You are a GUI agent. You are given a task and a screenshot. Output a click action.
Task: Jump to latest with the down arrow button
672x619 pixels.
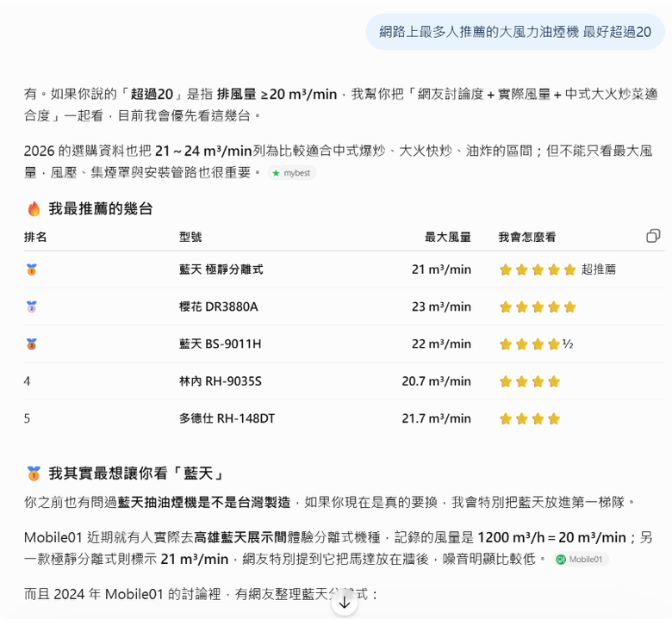coord(345,603)
